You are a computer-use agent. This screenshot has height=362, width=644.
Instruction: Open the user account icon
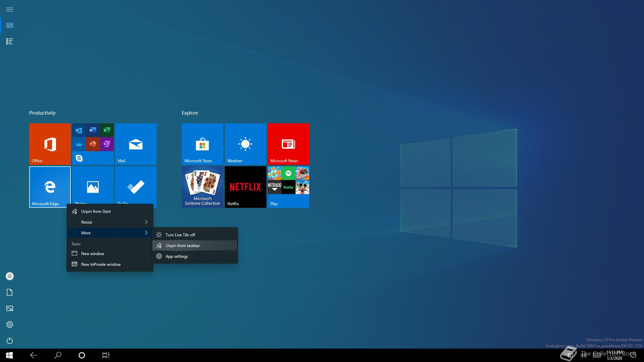coord(10,276)
